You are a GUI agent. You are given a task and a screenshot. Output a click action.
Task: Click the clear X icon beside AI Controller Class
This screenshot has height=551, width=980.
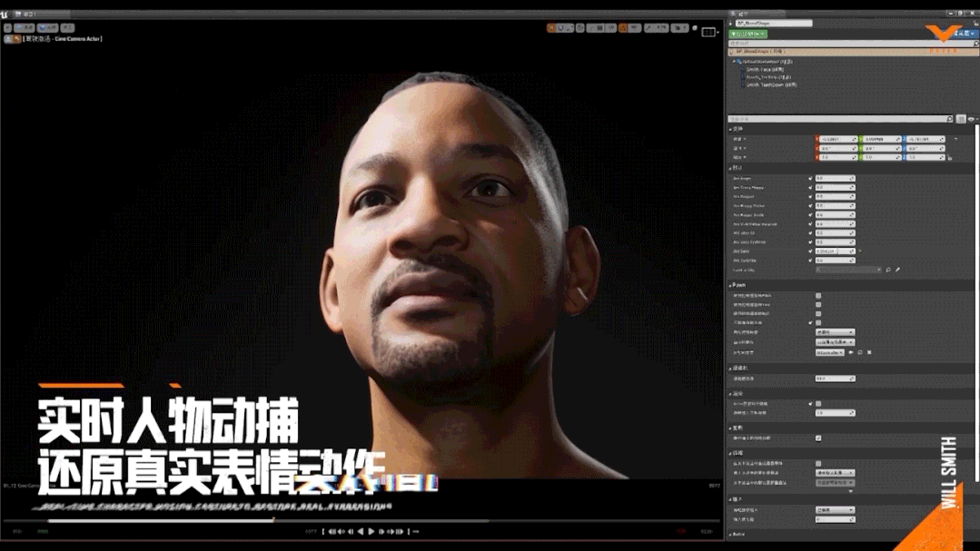pyautogui.click(x=869, y=352)
